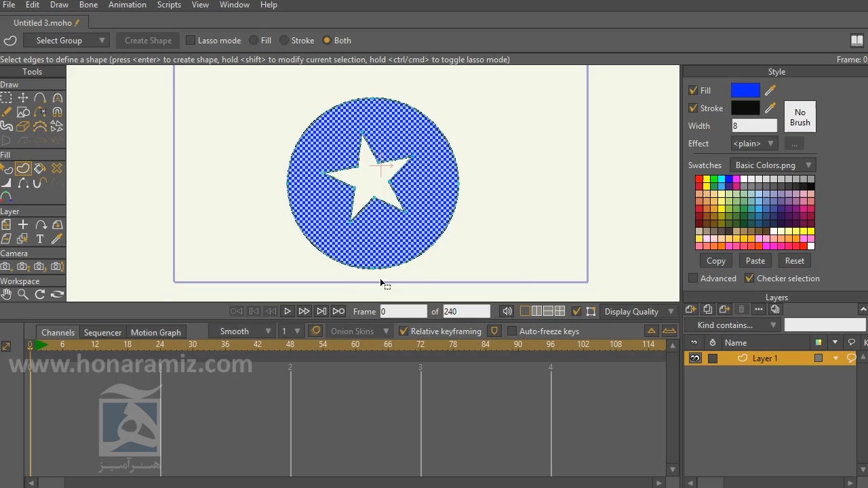
Task: Activate the Select Shape tool in Fill
Action: click(x=6, y=168)
